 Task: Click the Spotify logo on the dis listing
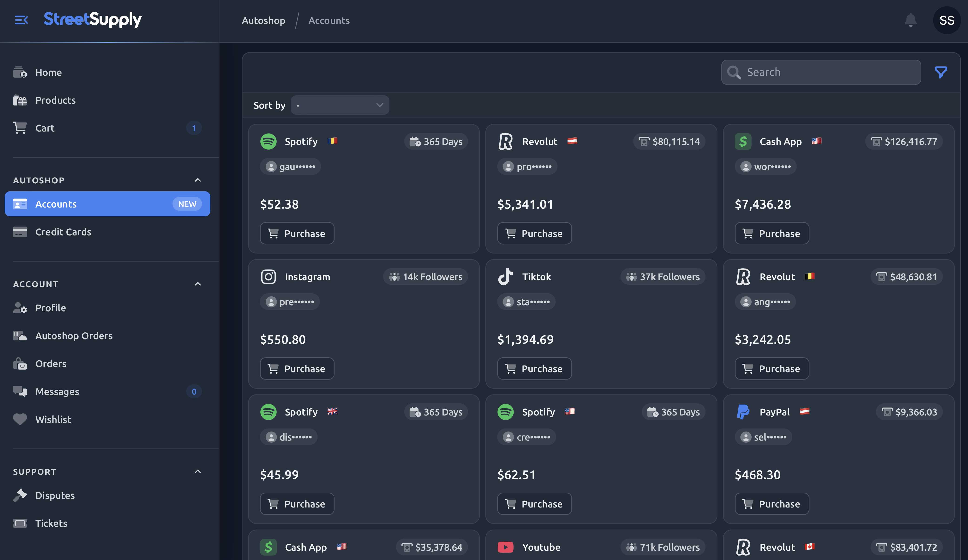269,412
